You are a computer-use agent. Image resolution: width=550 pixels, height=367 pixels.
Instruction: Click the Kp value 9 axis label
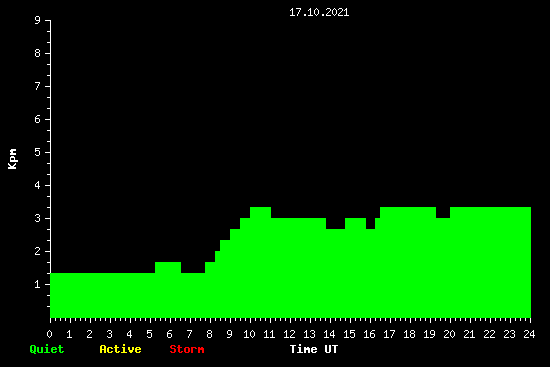38,20
